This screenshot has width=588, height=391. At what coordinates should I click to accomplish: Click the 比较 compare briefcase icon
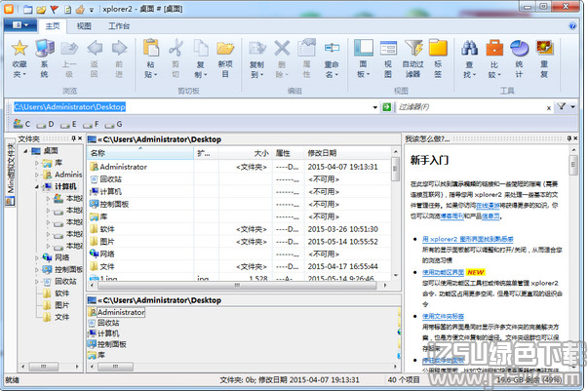click(x=494, y=48)
